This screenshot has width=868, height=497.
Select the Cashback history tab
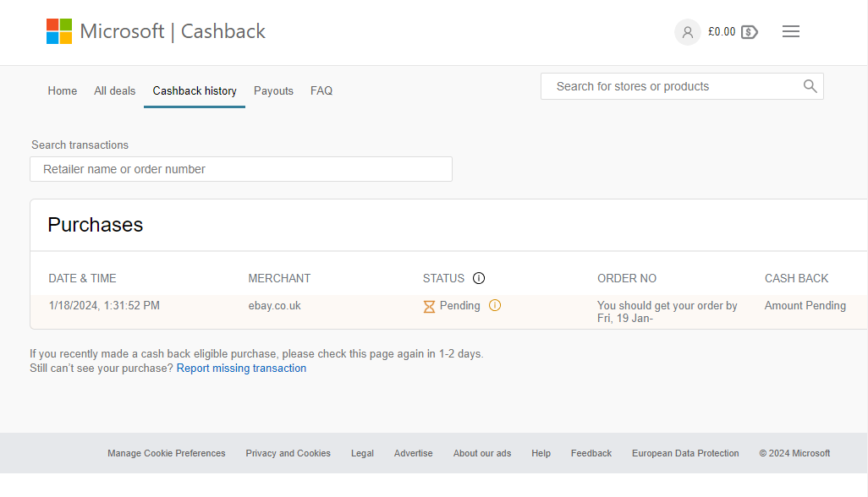click(x=195, y=90)
